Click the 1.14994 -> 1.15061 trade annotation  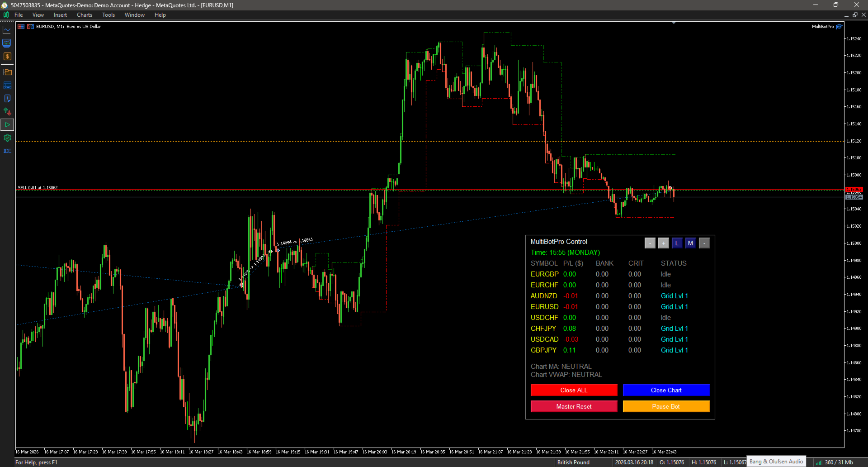295,242
